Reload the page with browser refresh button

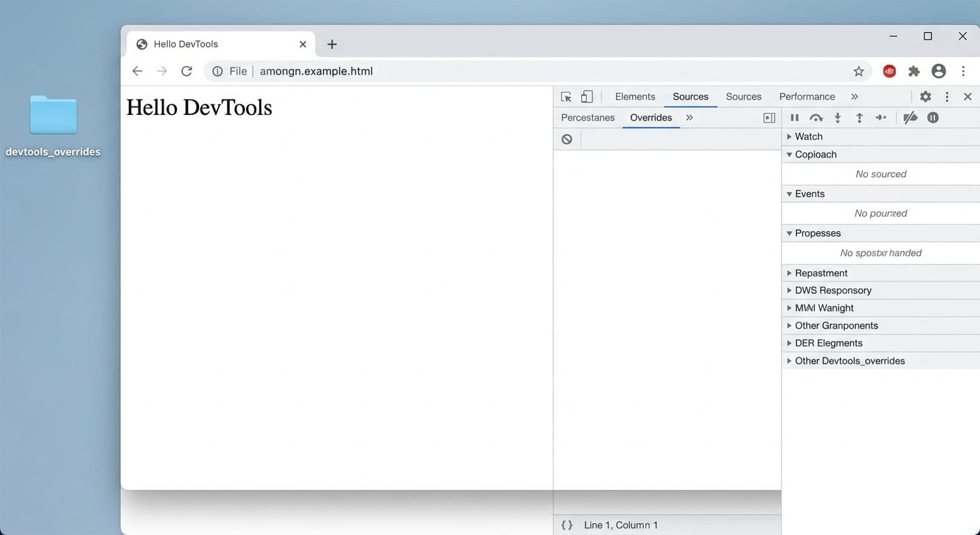click(187, 71)
